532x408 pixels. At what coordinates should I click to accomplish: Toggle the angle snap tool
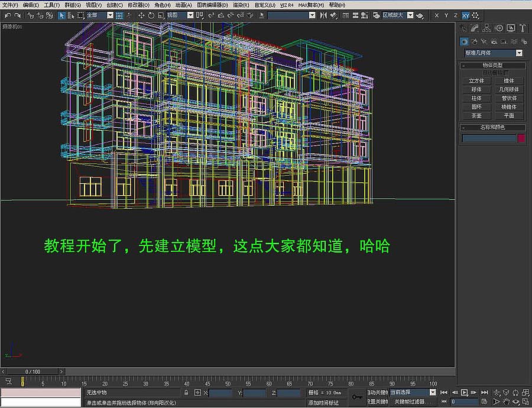coord(221,17)
